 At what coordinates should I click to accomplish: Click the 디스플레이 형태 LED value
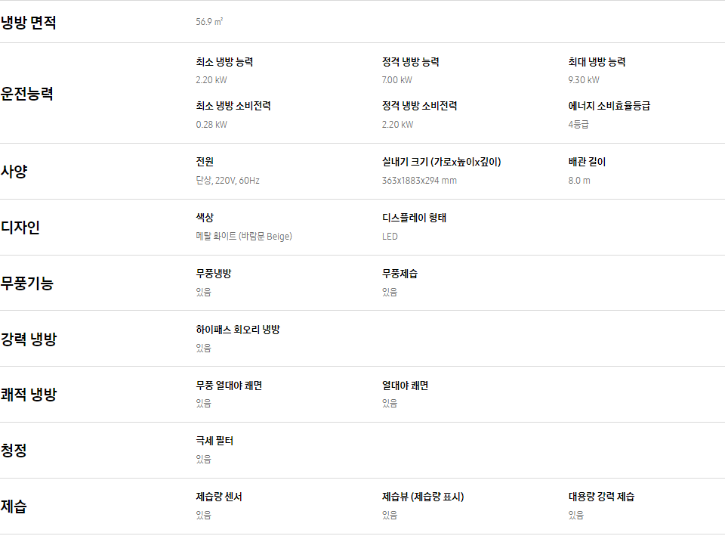point(390,237)
